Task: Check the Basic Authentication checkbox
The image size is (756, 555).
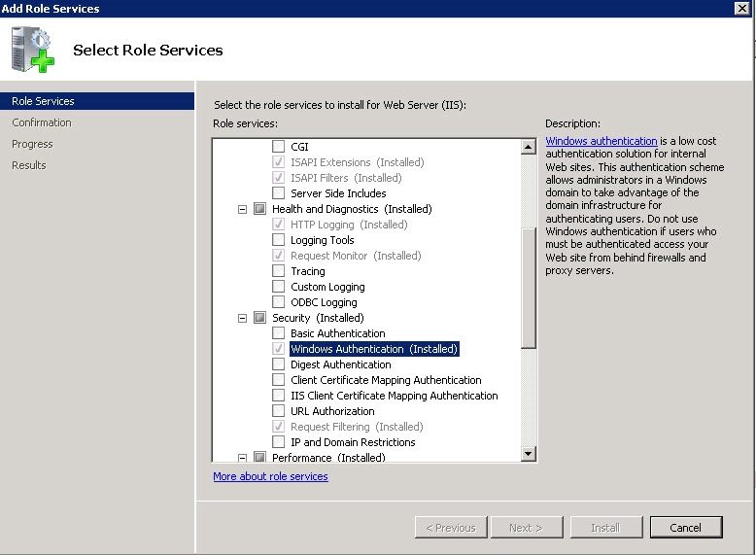Action: coord(279,333)
